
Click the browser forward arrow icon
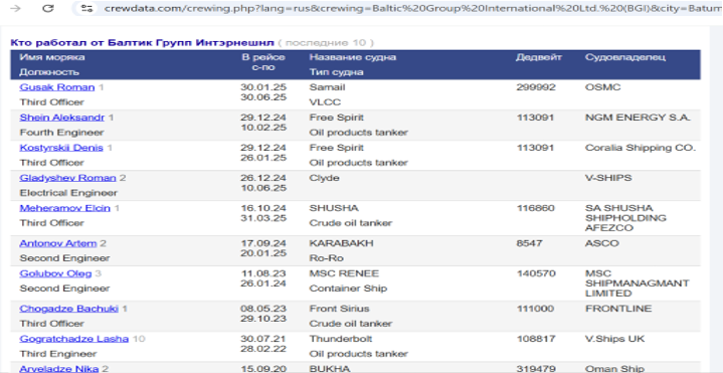tap(18, 9)
